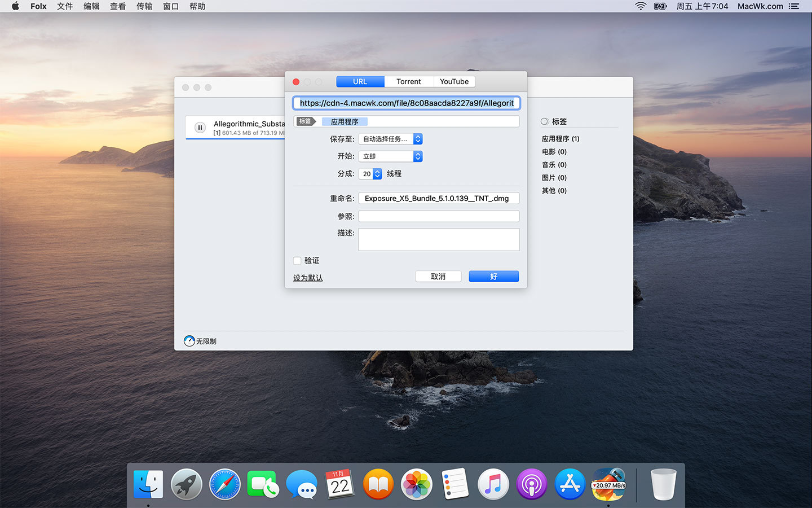Image resolution: width=812 pixels, height=508 pixels.
Task: Open the Folx icon in the Dock
Action: (x=608, y=484)
